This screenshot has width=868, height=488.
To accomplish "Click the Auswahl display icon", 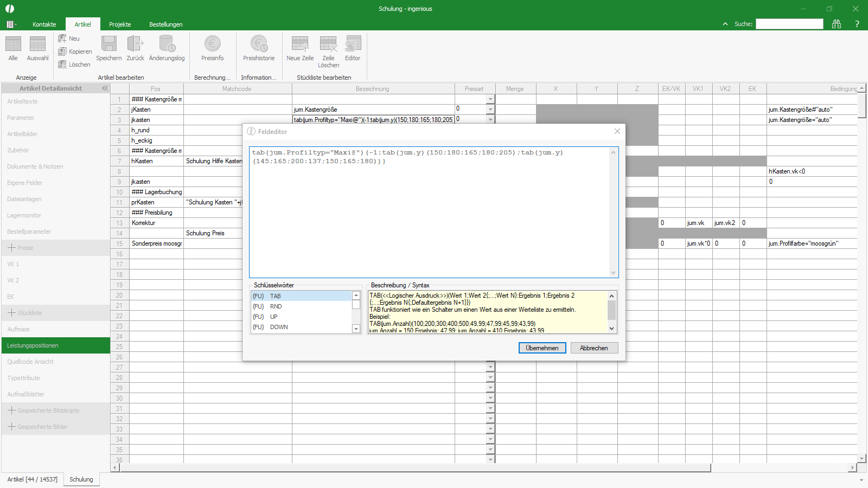I will 37,44.
